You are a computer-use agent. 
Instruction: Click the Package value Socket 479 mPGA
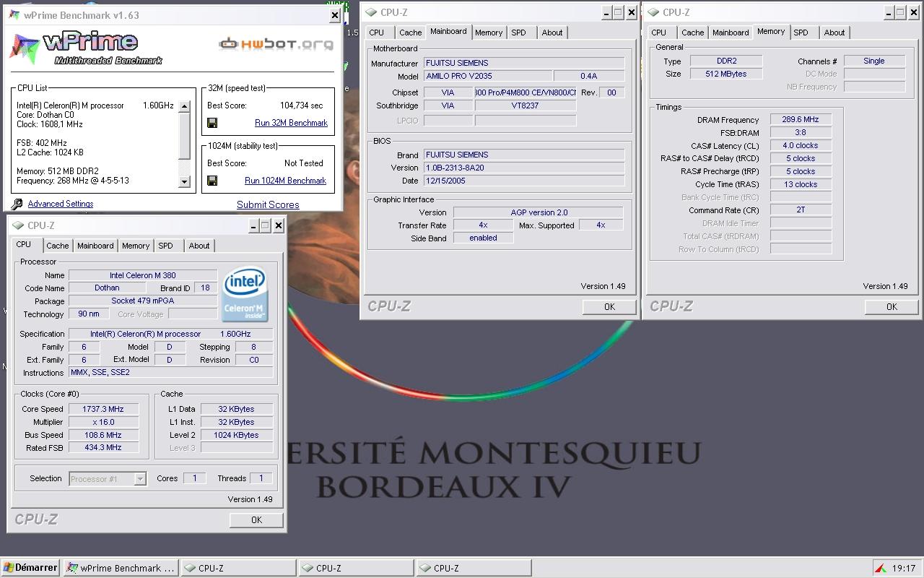tap(143, 301)
